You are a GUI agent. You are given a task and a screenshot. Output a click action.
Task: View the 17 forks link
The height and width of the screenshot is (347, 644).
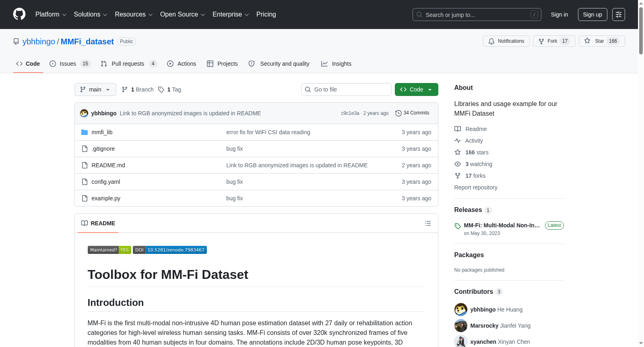(x=470, y=176)
